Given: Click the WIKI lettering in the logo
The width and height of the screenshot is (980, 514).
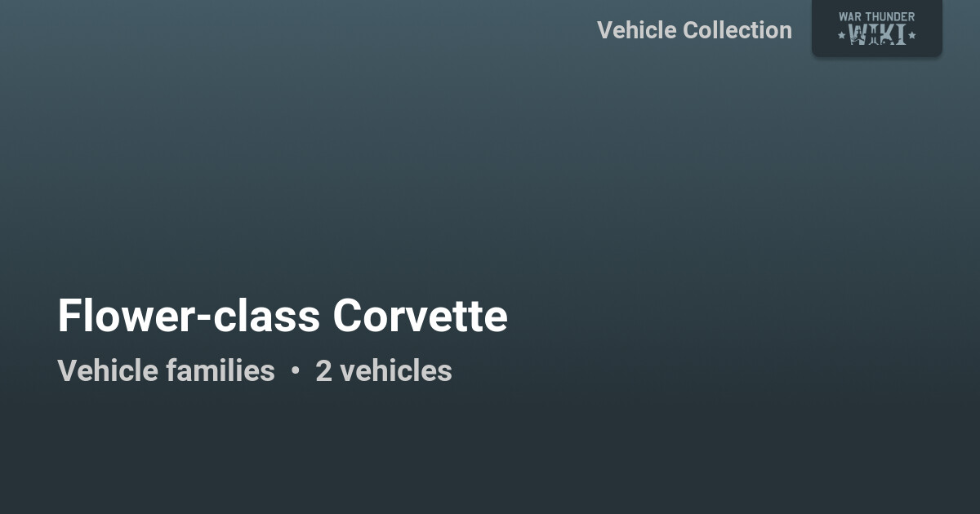Looking at the screenshot, I should (x=877, y=34).
